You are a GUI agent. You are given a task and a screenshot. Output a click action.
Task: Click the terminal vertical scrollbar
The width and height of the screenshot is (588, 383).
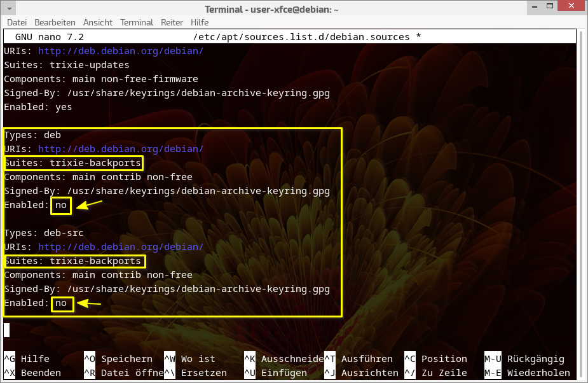pos(581,205)
